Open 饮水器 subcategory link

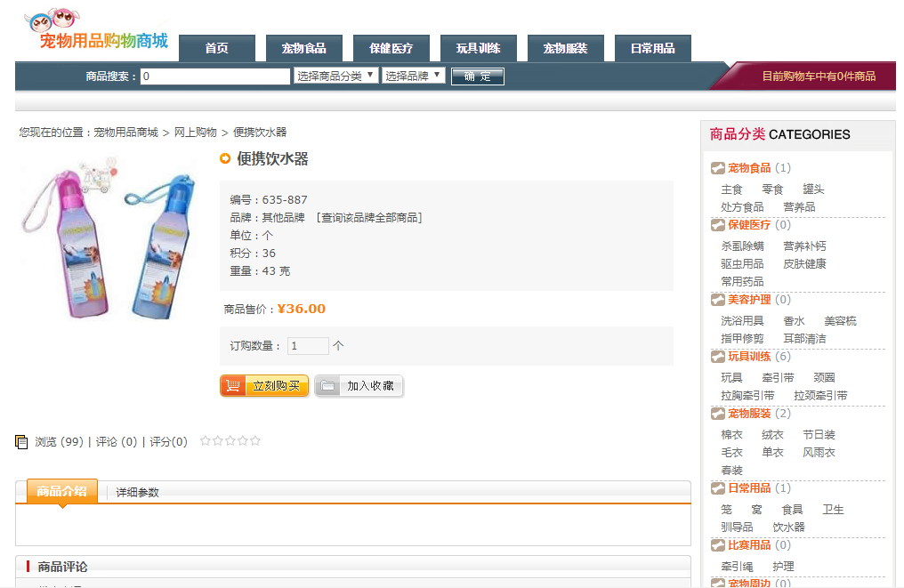(788, 528)
